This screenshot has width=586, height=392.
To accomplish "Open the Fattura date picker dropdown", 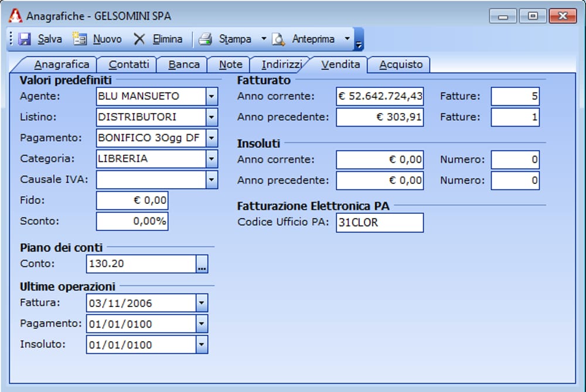I will point(202,304).
